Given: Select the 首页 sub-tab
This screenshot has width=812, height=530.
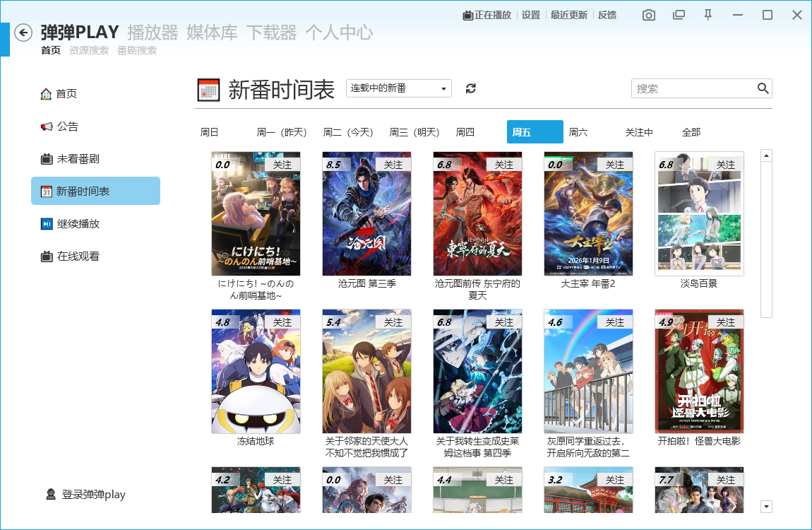Looking at the screenshot, I should pyautogui.click(x=51, y=50).
